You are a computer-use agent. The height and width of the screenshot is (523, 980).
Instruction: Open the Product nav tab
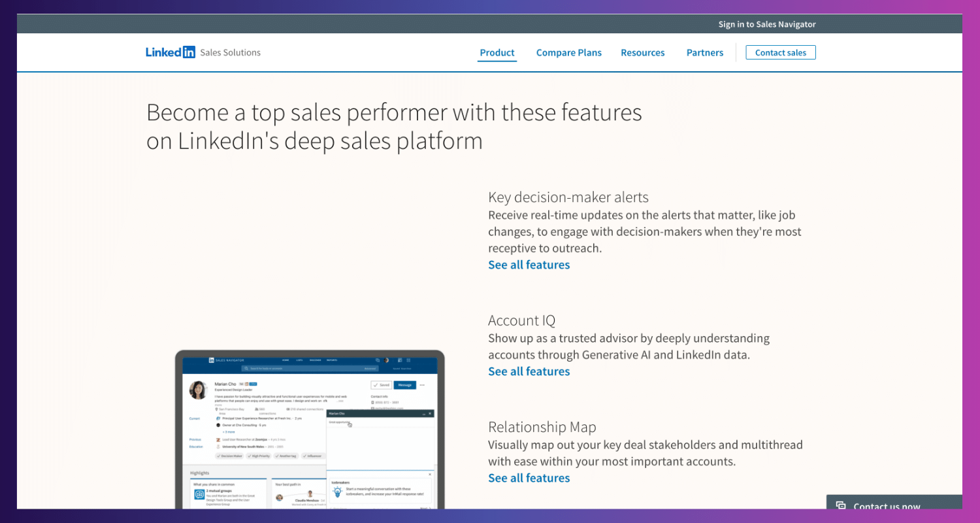(497, 52)
